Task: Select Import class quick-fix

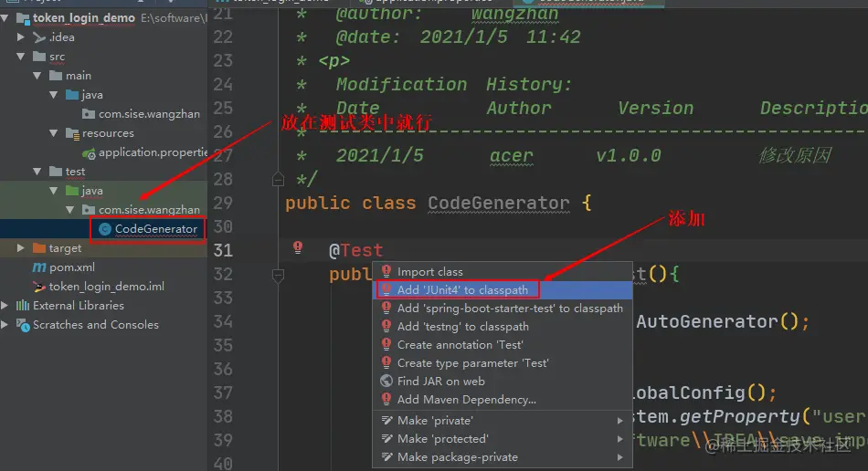Action: (503, 271)
